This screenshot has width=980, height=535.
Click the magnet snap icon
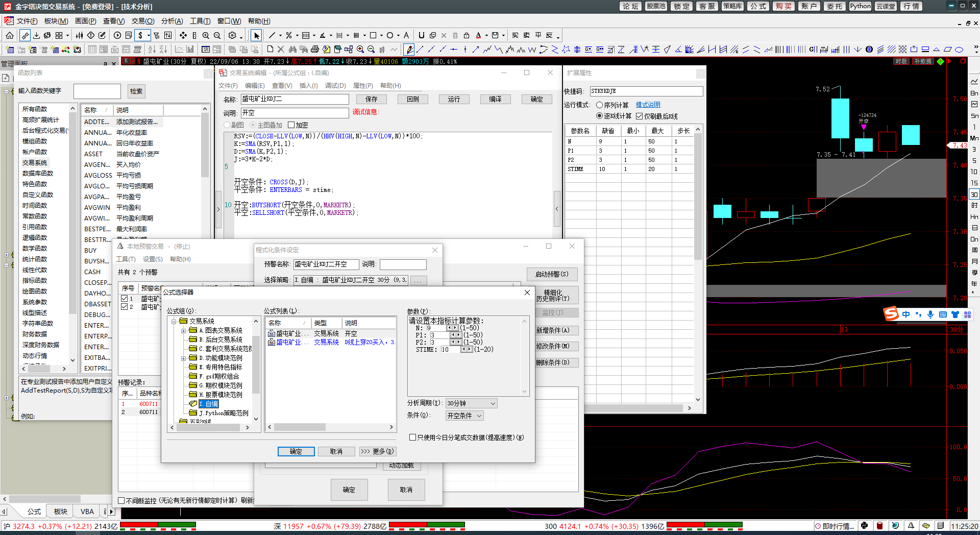point(421,35)
